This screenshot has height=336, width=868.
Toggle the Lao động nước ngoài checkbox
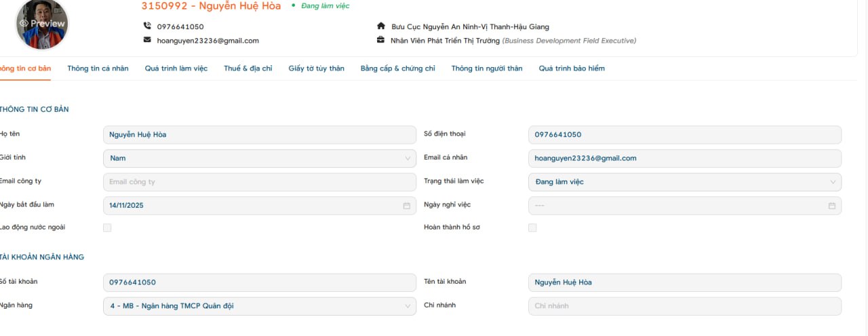107,228
